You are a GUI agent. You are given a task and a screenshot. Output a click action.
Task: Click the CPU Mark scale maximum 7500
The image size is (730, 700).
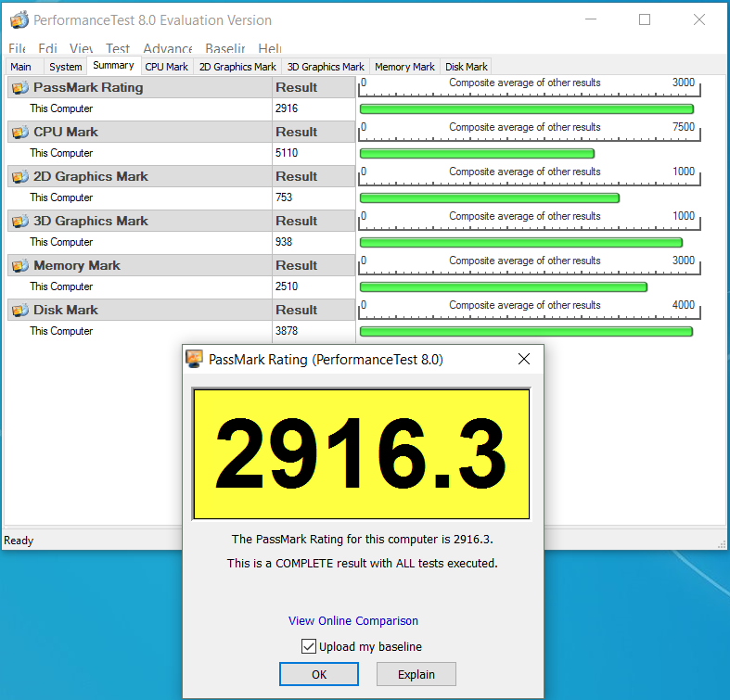[x=684, y=127]
